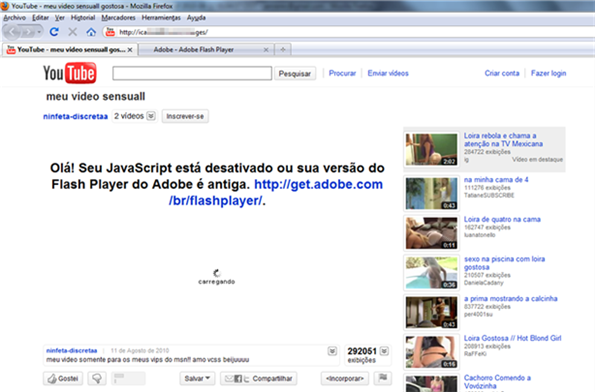Open Cachorro Comendo a Vovózinha link
The width and height of the screenshot is (595, 392).
coord(497,382)
